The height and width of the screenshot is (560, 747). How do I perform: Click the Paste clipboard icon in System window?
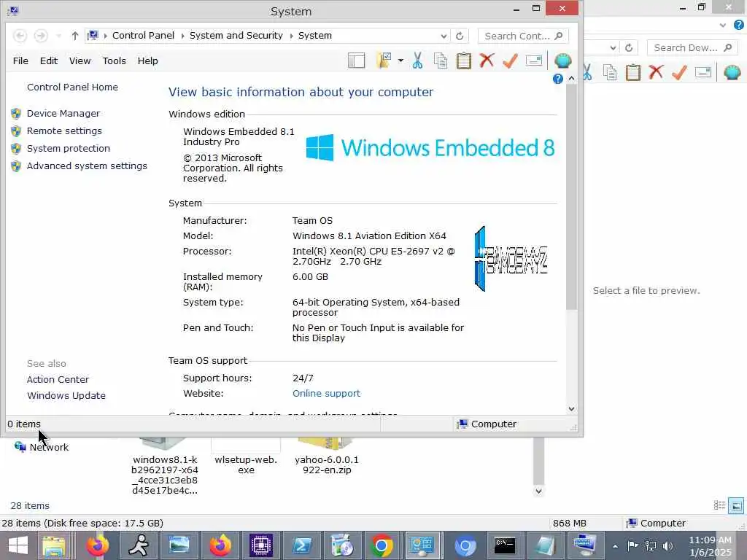pos(463,61)
